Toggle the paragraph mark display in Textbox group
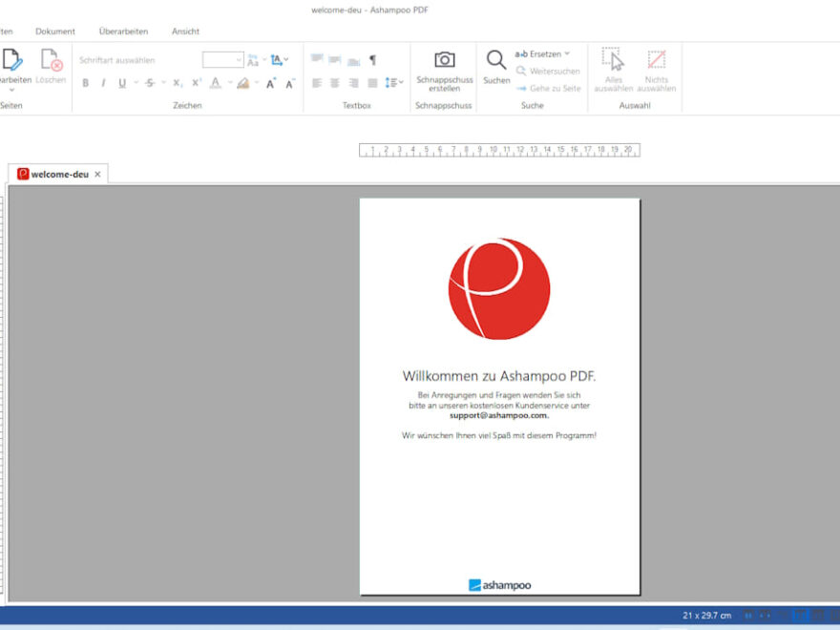 [373, 57]
